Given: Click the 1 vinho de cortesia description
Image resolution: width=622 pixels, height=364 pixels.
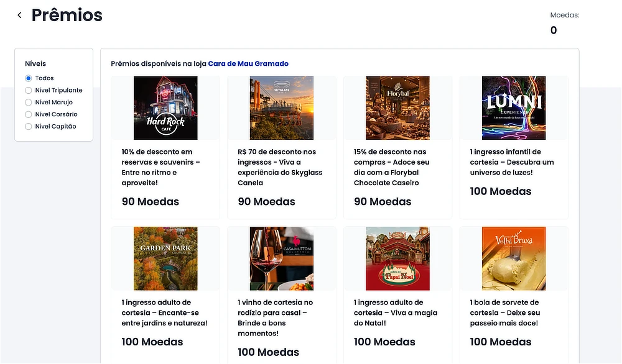Looking at the screenshot, I should click(276, 317).
